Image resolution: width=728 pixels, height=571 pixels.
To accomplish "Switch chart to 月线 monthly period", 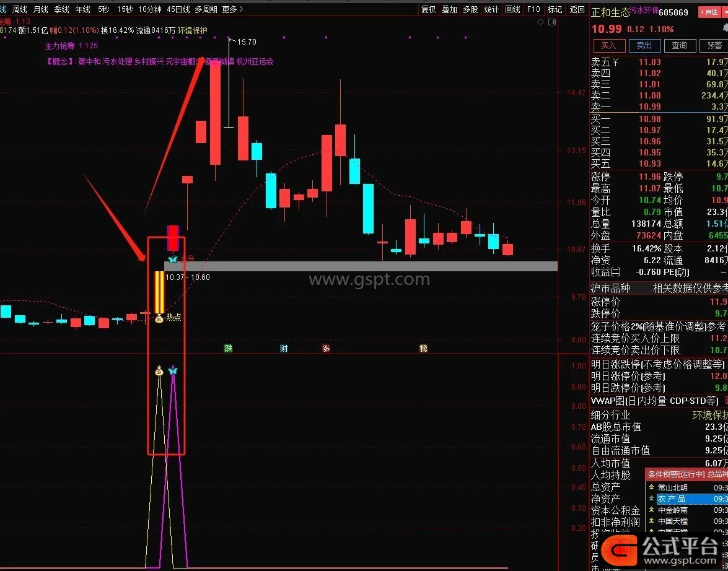I will 40,9.
